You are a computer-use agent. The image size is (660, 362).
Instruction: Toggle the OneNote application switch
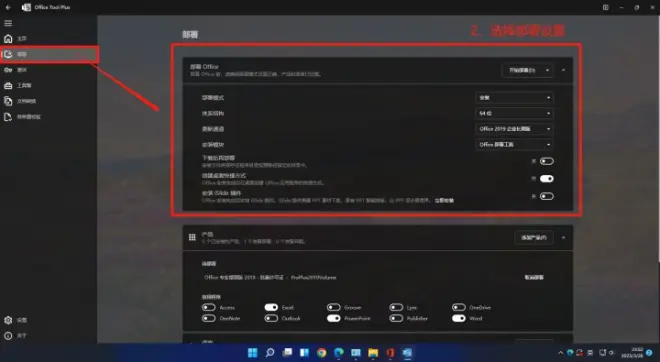pos(208,318)
